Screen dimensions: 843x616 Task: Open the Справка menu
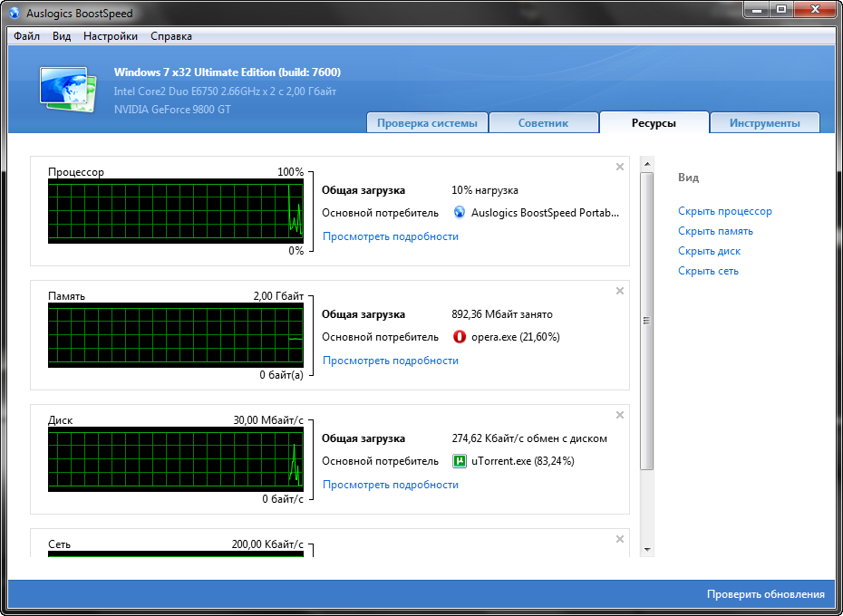pyautogui.click(x=171, y=36)
